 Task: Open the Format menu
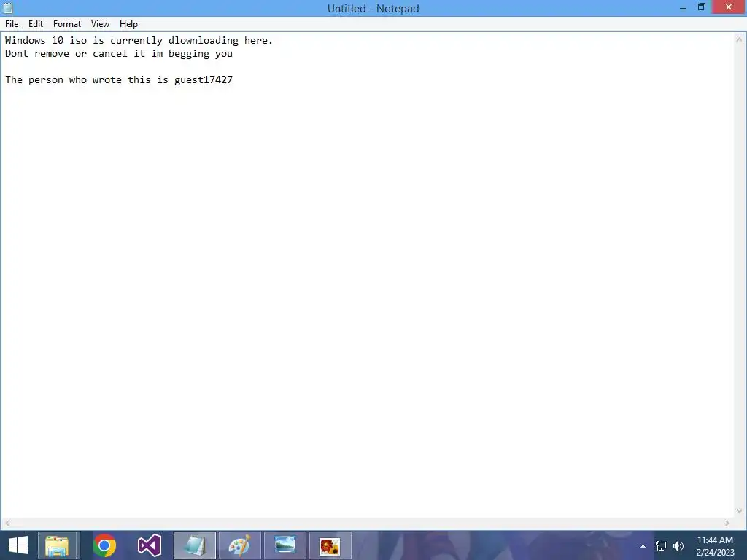point(66,24)
